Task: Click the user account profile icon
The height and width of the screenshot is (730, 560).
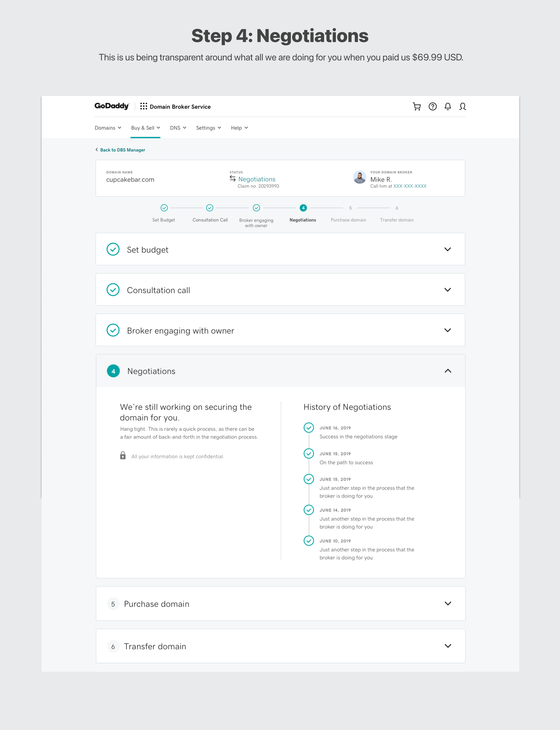Action: [462, 106]
